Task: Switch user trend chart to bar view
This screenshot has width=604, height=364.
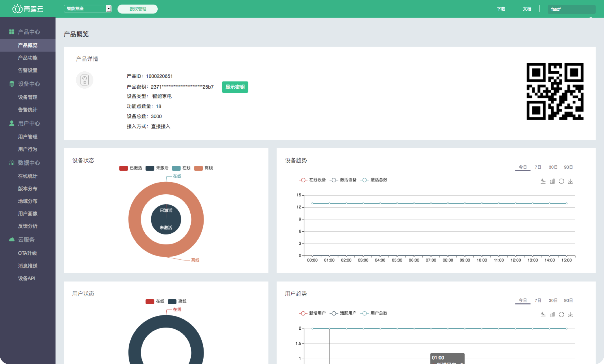Action: (x=552, y=314)
